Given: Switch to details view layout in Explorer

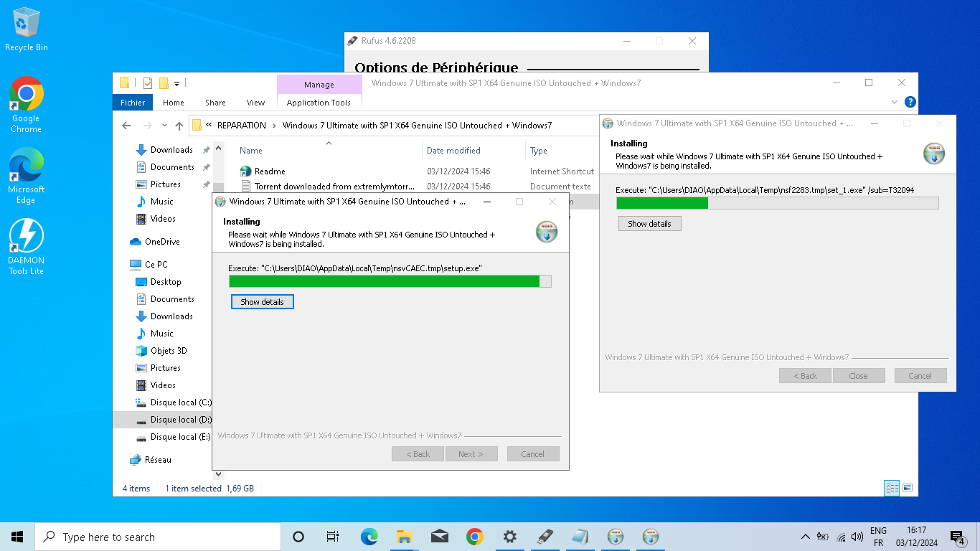Looking at the screenshot, I should (x=892, y=488).
